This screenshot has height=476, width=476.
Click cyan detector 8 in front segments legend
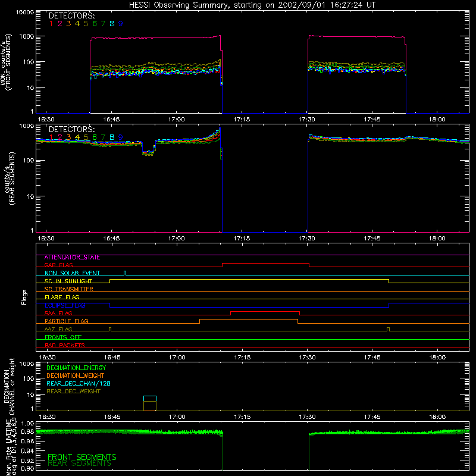tap(112, 23)
